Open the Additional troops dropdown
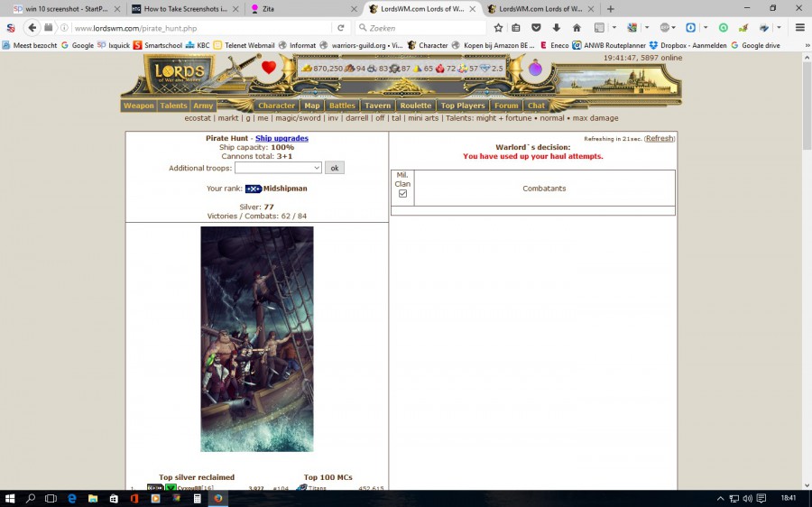Image resolution: width=812 pixels, height=507 pixels. [278, 168]
